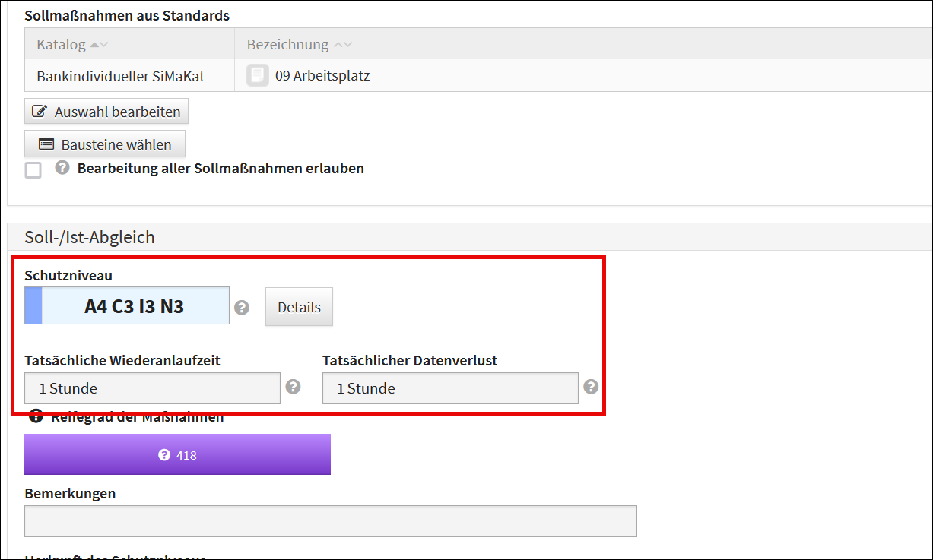This screenshot has height=560, width=933.
Task: Click the Bankindividueller SiMaKat catalog cell
Action: 120,76
